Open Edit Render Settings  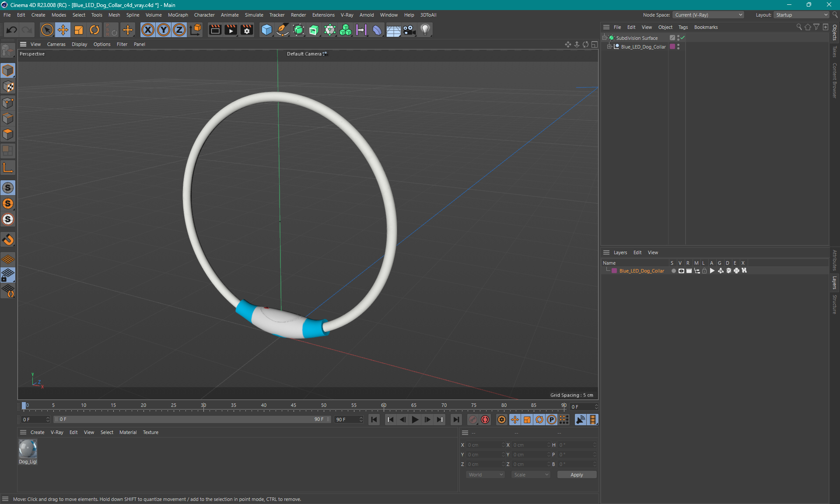click(247, 30)
